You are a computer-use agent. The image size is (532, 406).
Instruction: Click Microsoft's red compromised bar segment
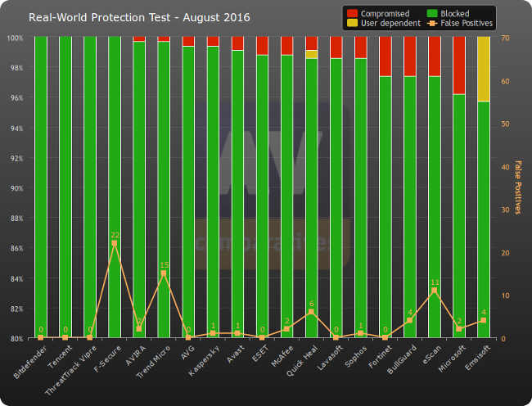click(x=459, y=65)
